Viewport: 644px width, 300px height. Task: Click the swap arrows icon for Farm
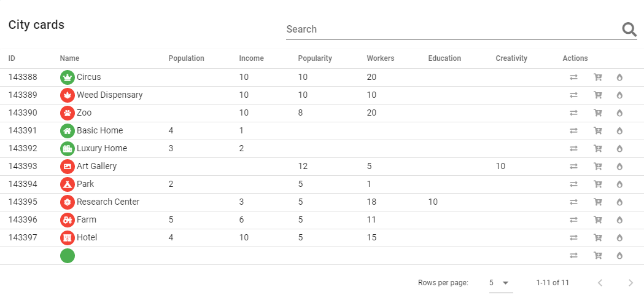[x=574, y=219]
